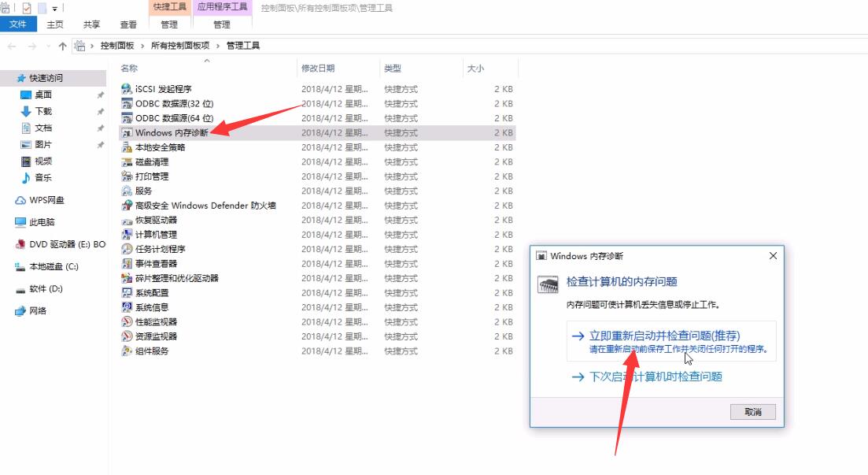
Task: Sort by 修改日期 column header
Action: coord(339,69)
